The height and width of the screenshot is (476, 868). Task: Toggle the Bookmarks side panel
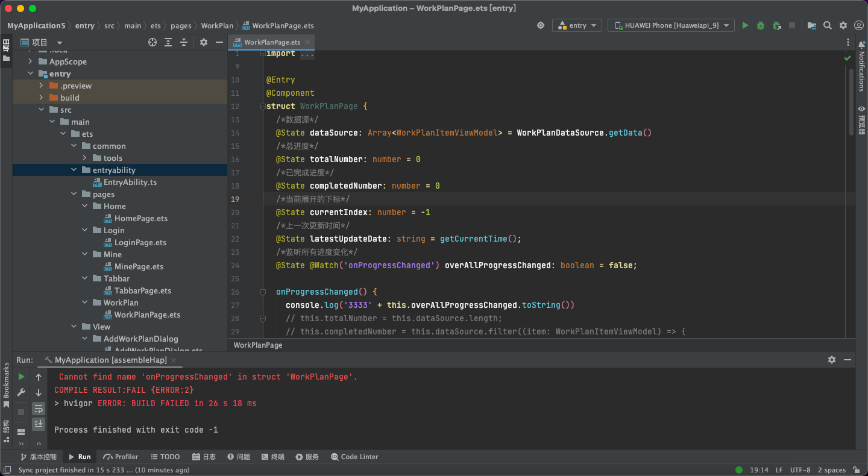tap(6, 385)
